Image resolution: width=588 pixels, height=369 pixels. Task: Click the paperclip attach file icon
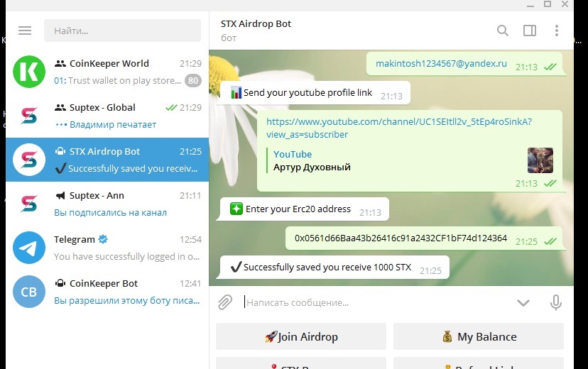pos(225,302)
